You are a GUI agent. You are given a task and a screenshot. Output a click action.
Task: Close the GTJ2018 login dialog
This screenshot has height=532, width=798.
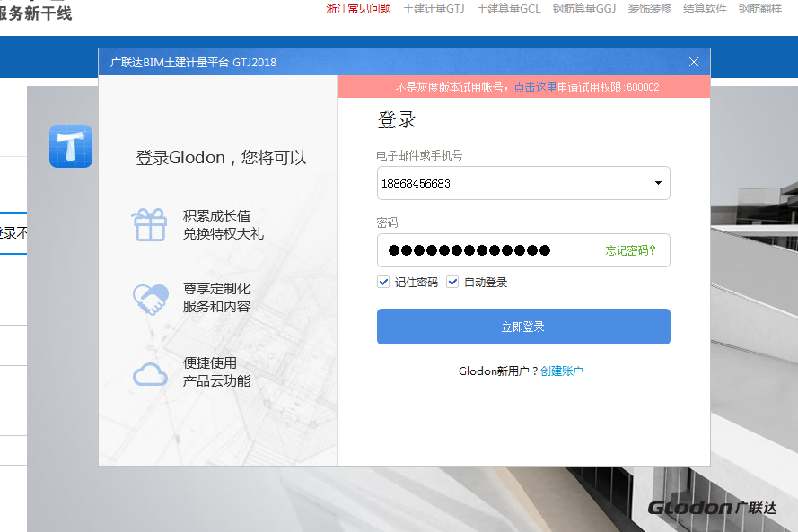pos(693,62)
